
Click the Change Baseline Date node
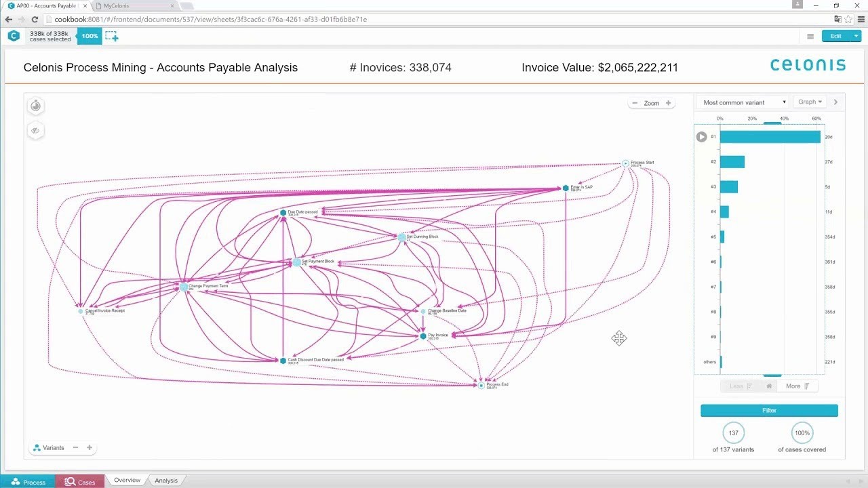[x=423, y=311]
